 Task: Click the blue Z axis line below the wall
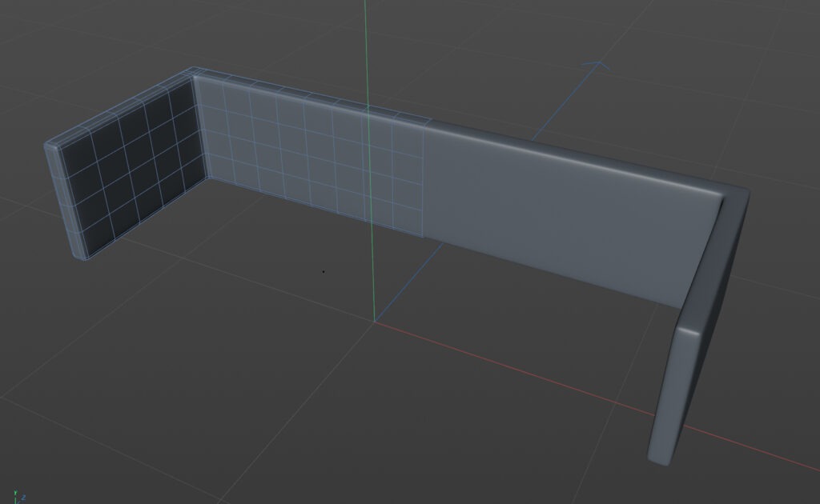[x=408, y=282]
